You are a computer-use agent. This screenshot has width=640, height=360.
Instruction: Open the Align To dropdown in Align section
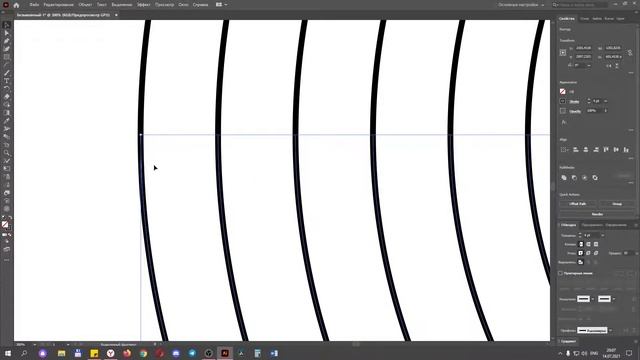[564, 150]
